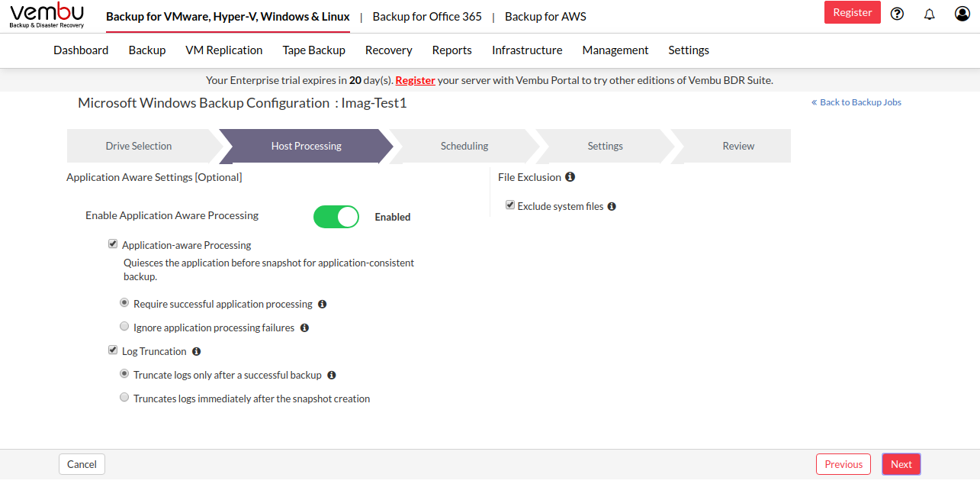
Task: Open the Management menu
Action: pyautogui.click(x=615, y=50)
